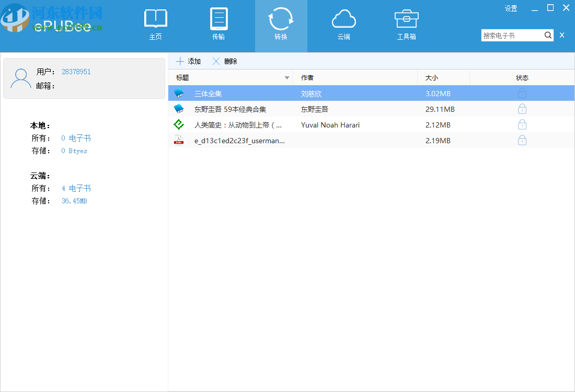Click author 刘慈欣 cell
575x392 pixels.
[312, 94]
